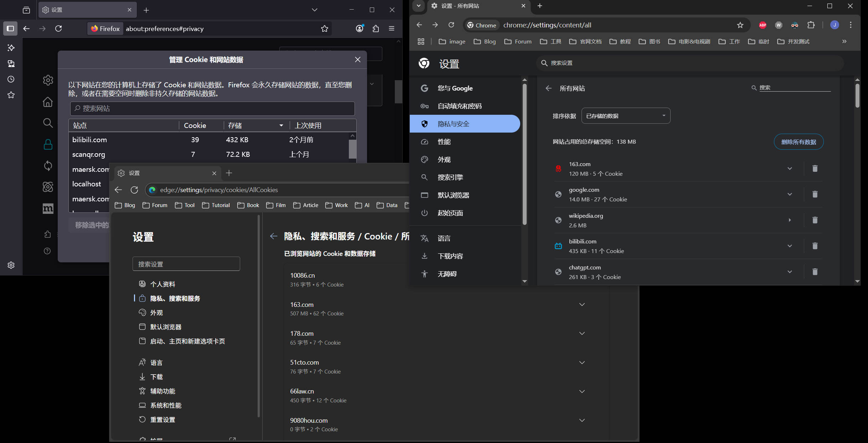
Task: Open Firefox sidebar synced tabs icon
Action: click(x=11, y=63)
